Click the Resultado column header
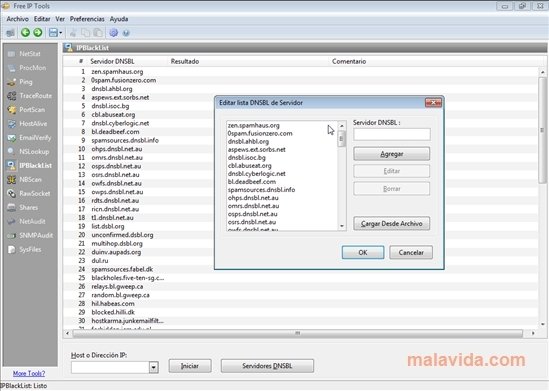The image size is (549, 391). coord(185,61)
